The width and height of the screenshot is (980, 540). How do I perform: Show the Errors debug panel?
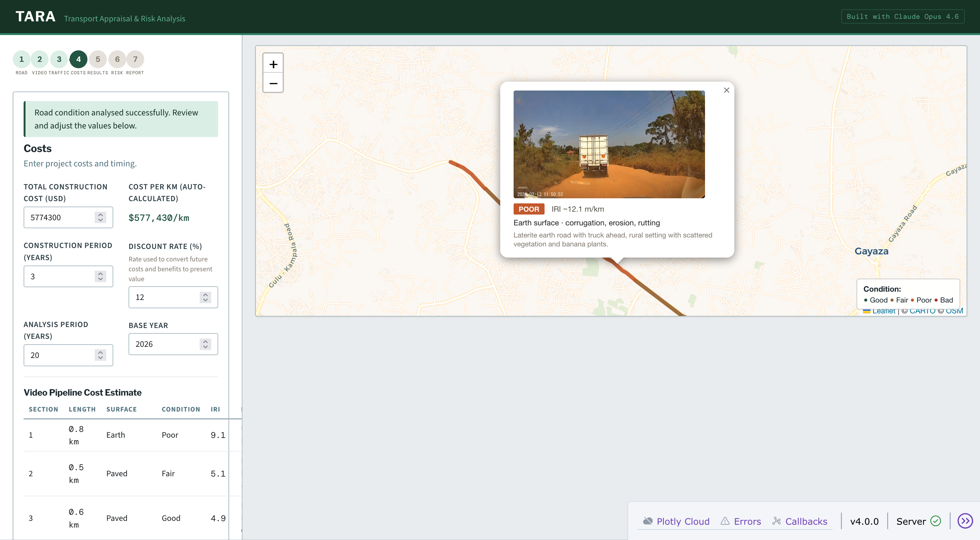pyautogui.click(x=741, y=521)
